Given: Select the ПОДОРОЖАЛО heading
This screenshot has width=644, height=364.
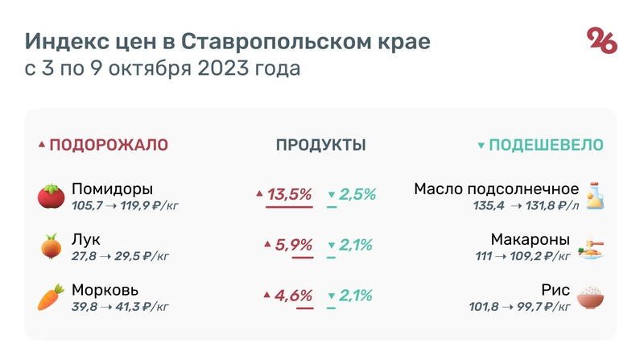Looking at the screenshot, I should point(109,145).
